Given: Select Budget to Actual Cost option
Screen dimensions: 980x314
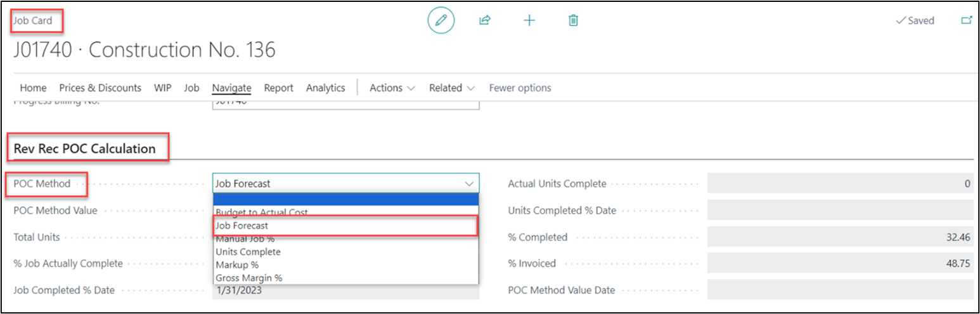Looking at the screenshot, I should 262,213.
